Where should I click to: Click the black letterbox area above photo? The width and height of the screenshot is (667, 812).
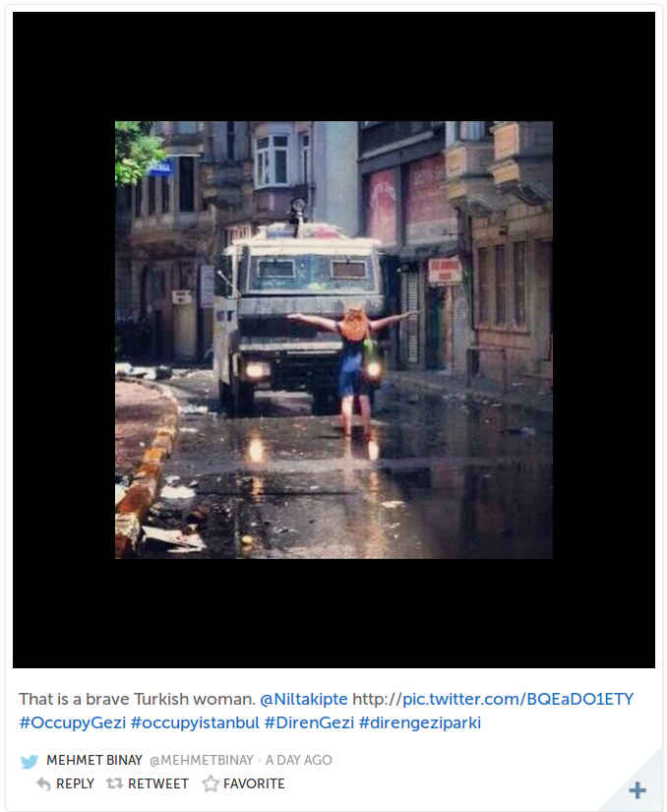click(333, 66)
